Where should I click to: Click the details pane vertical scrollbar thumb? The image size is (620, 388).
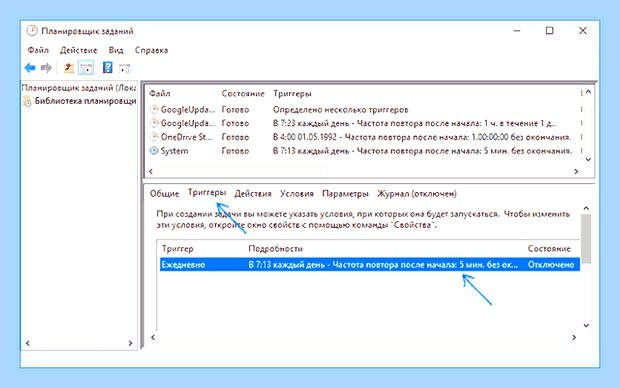coord(586,239)
